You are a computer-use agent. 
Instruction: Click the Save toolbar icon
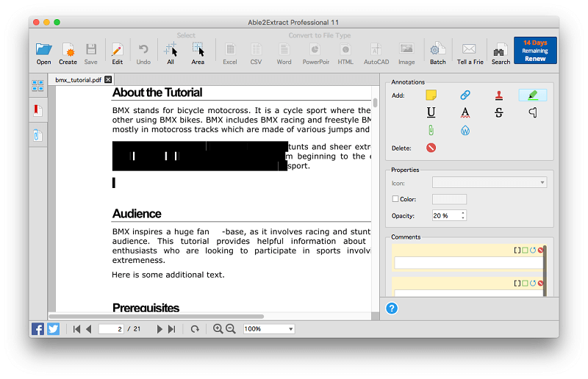pyautogui.click(x=90, y=54)
